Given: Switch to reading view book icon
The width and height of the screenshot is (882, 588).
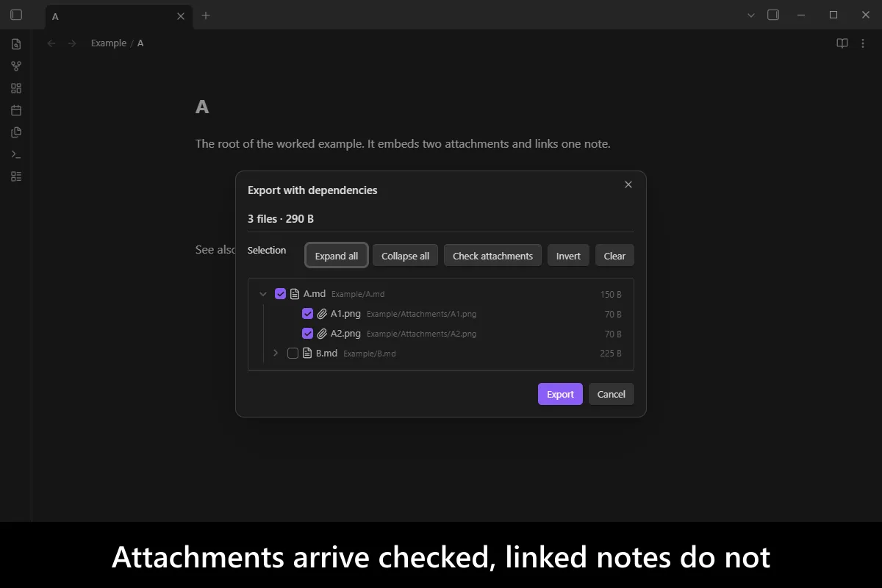Looking at the screenshot, I should (842, 43).
